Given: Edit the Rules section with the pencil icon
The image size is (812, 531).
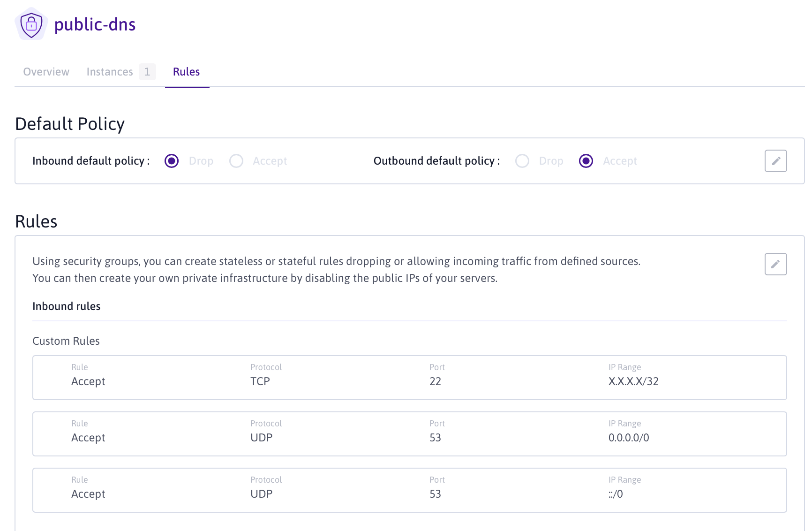Looking at the screenshot, I should (x=775, y=264).
